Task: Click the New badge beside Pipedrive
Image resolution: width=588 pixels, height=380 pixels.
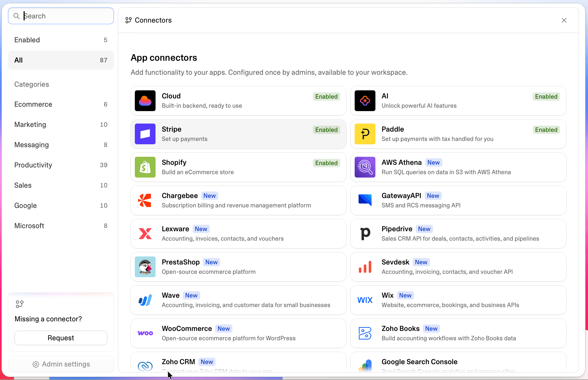Action: coord(424,229)
